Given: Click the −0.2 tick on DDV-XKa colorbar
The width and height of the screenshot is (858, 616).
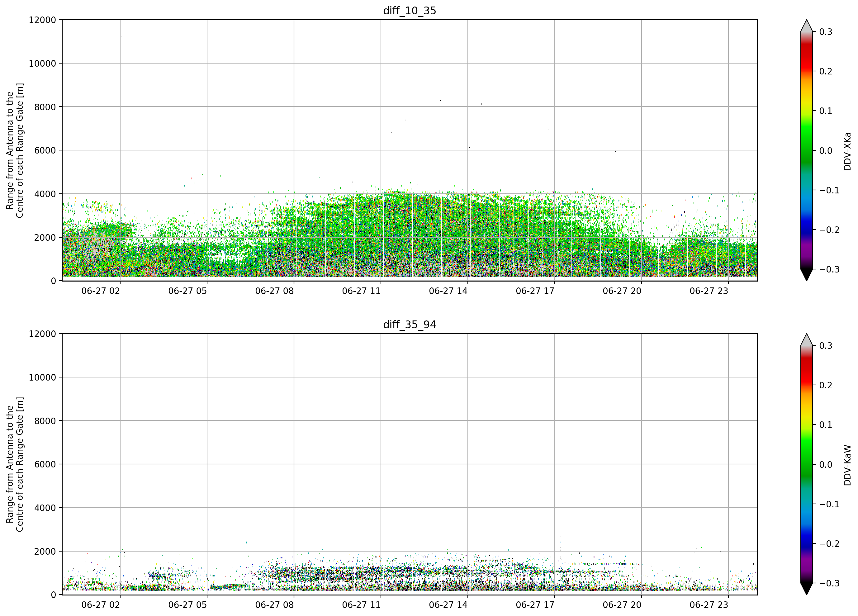Looking at the screenshot, I should [829, 230].
